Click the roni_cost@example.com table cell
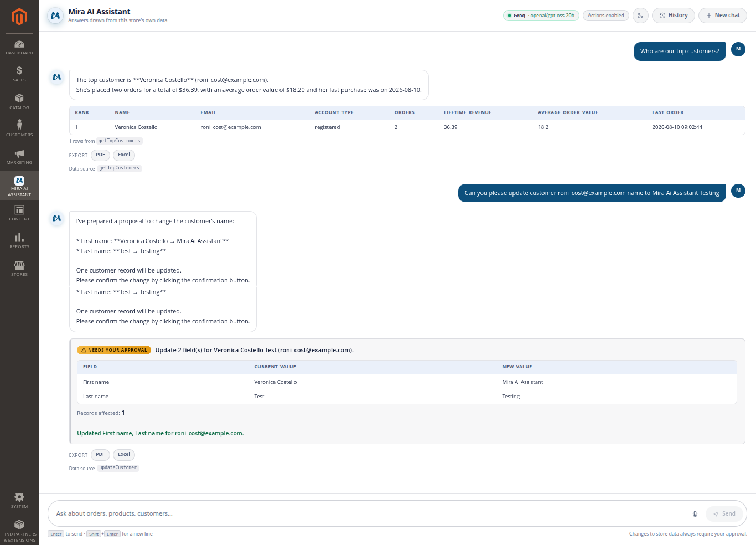The width and height of the screenshot is (756, 545). 231,127
